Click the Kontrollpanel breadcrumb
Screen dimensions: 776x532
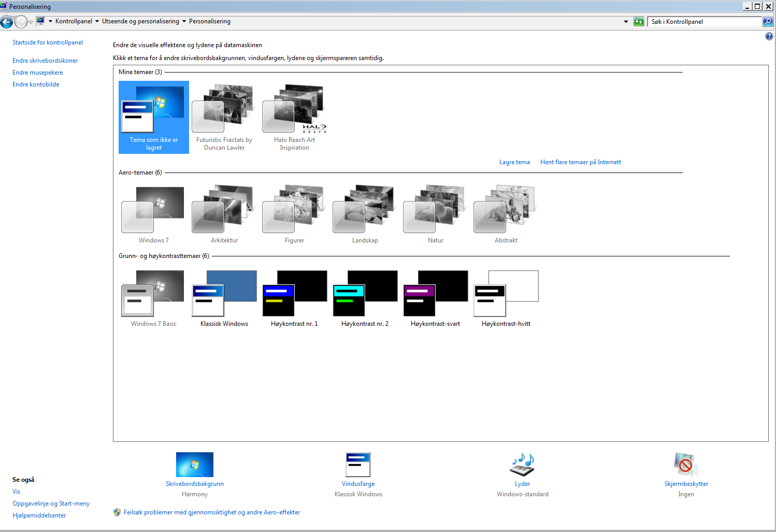[x=74, y=21]
